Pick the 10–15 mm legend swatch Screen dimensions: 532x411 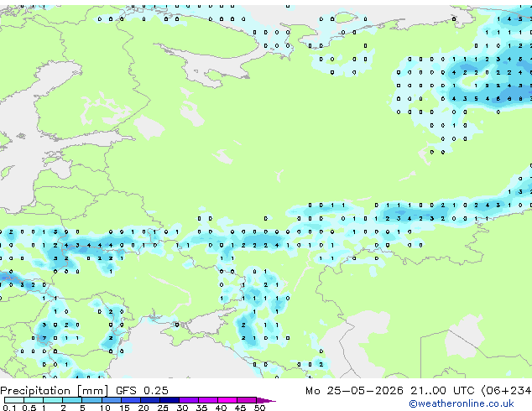111,400
